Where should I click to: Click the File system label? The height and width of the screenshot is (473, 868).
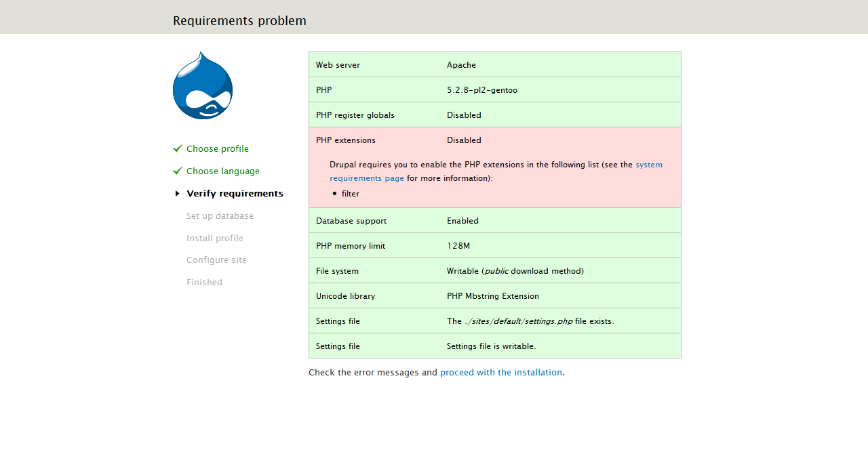[x=337, y=271]
